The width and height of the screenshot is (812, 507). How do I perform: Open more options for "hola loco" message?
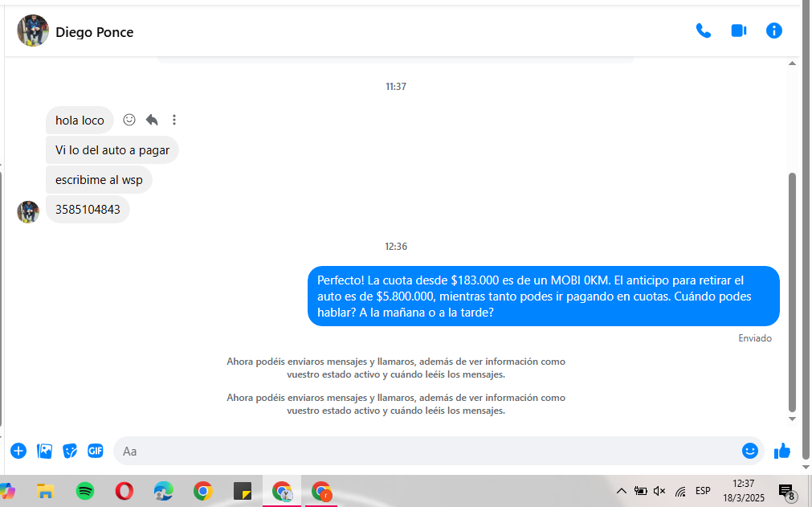coord(174,121)
